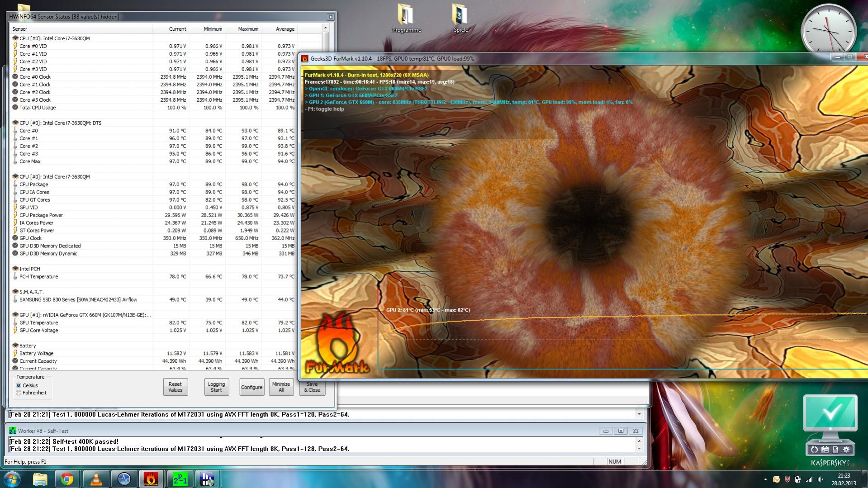Select the Core #0 VID row
Image resolution: width=868 pixels, height=488 pixels.
(153, 46)
